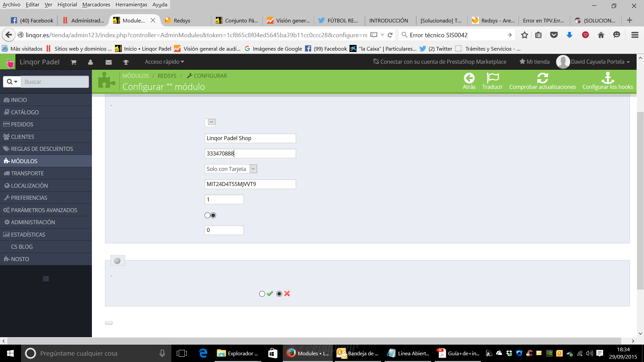This screenshot has width=644, height=362.
Task: Click Comprobar actualizaciones refresh icon
Action: click(x=542, y=78)
